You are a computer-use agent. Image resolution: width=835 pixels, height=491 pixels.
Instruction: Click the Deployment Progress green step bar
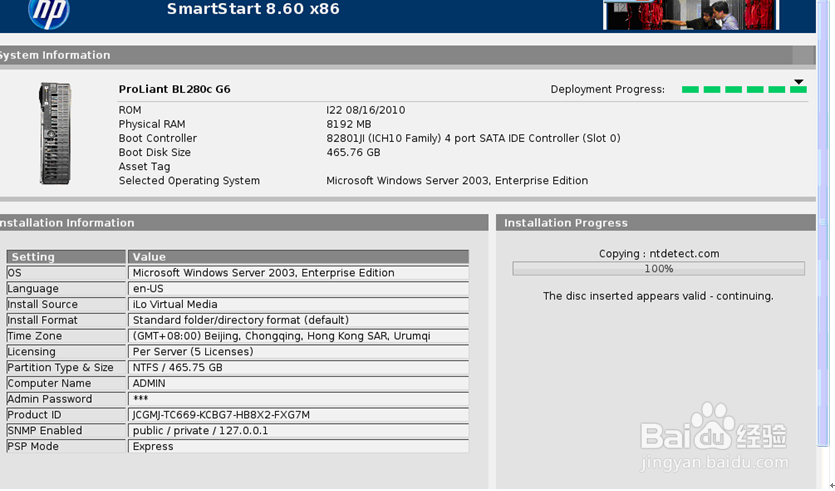pos(744,89)
